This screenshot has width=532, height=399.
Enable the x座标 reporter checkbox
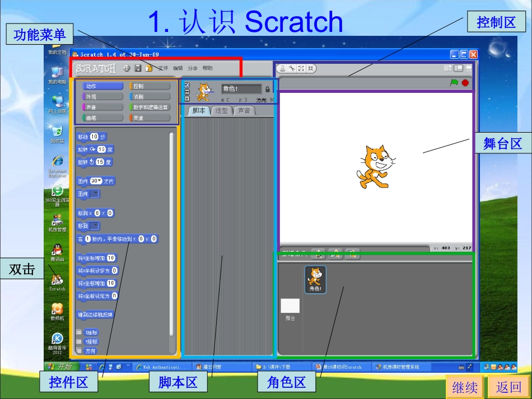(x=79, y=332)
